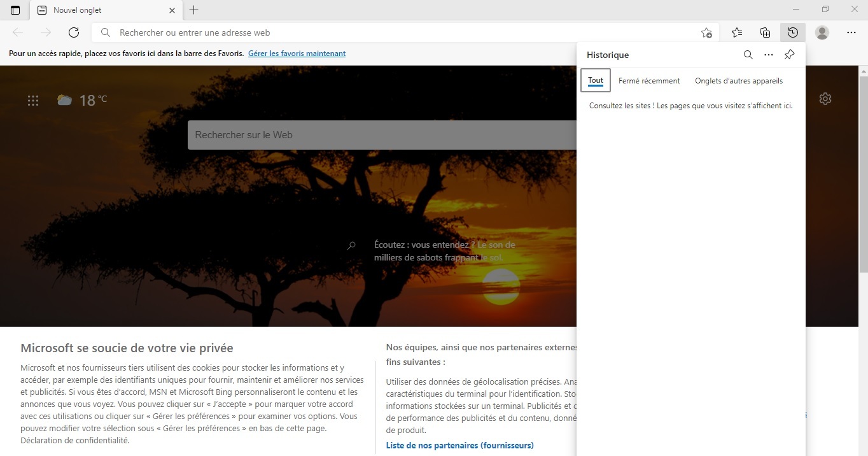
Task: Open a new tab with plus button
Action: (194, 10)
